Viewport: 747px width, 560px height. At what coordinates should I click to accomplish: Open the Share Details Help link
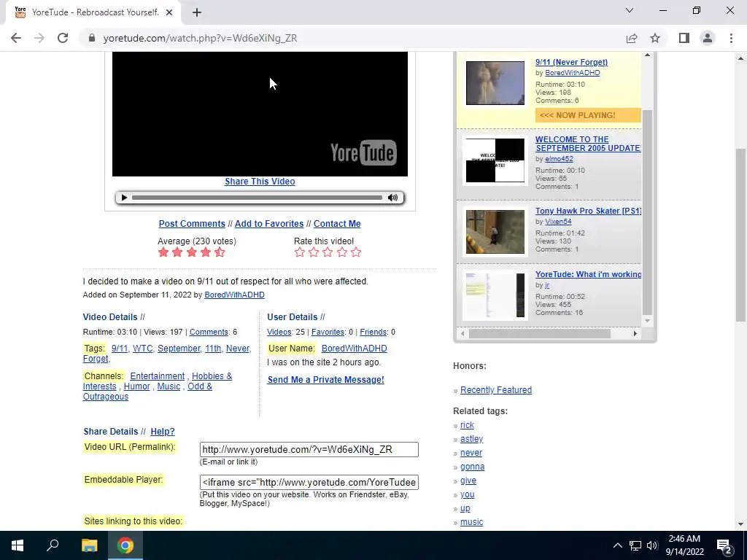tap(163, 432)
